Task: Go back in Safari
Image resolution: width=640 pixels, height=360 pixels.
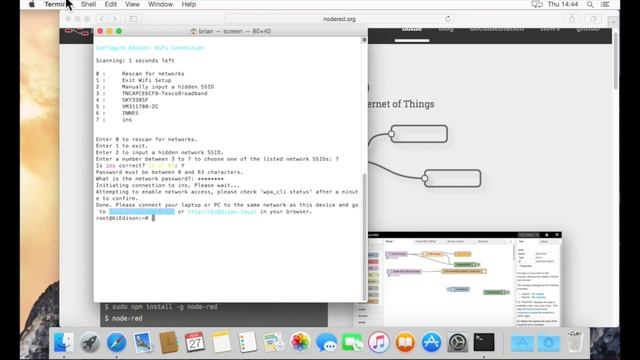Action: (102, 19)
